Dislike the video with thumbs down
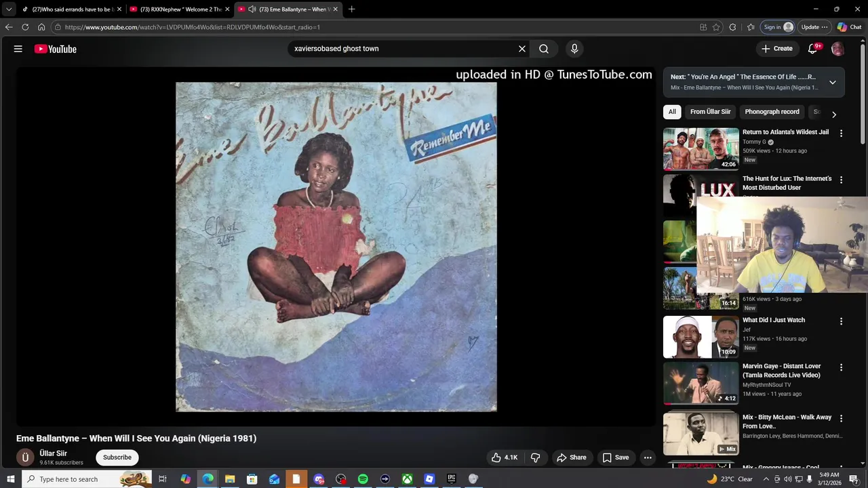The width and height of the screenshot is (868, 488). (x=536, y=457)
